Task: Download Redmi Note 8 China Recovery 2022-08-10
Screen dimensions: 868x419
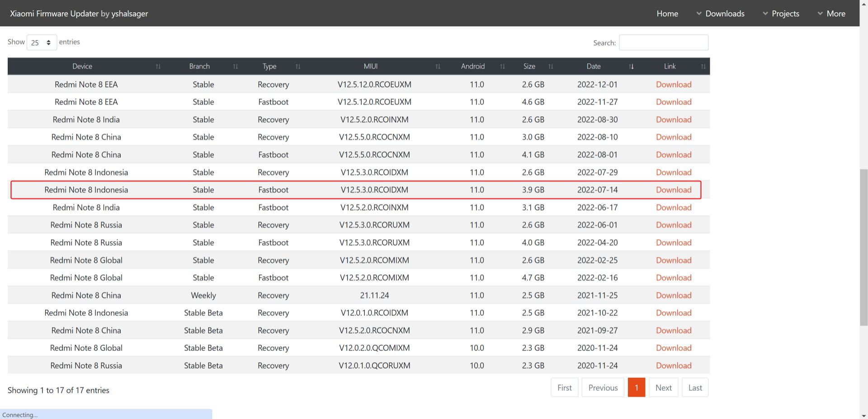Action: coord(674,137)
